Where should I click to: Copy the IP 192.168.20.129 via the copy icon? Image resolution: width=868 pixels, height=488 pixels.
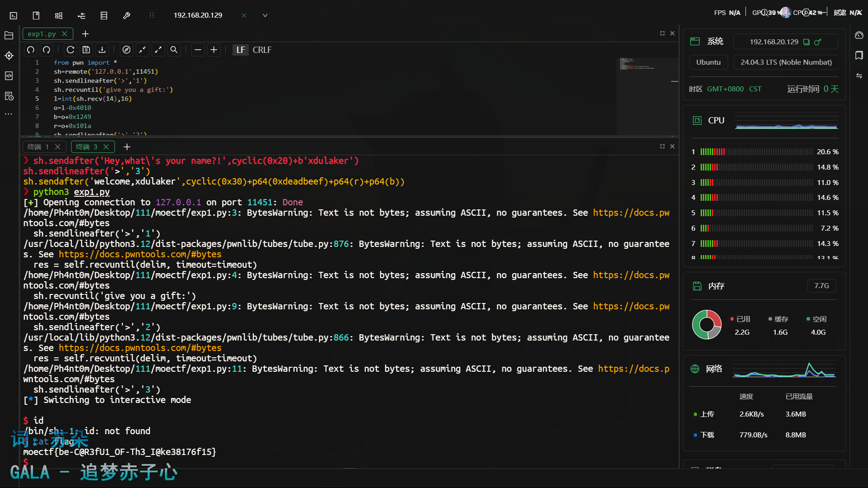coord(806,42)
